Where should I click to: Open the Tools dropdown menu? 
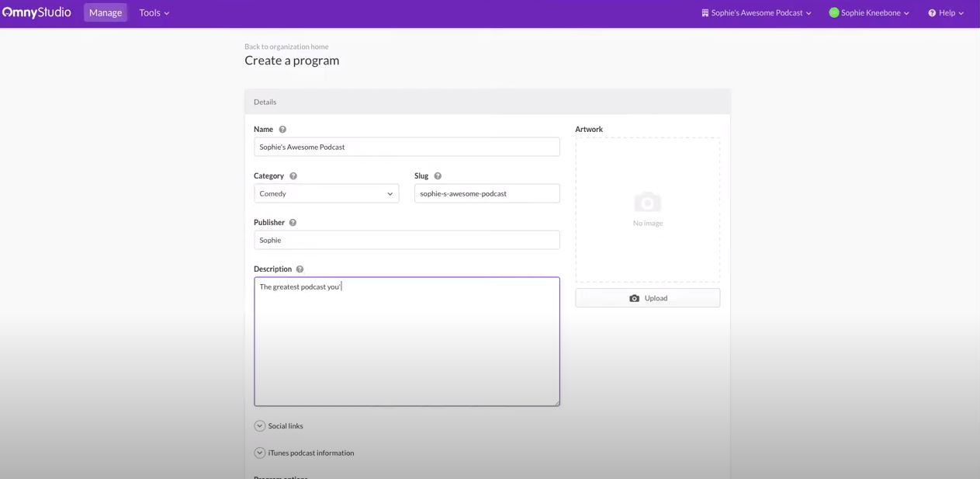point(154,12)
